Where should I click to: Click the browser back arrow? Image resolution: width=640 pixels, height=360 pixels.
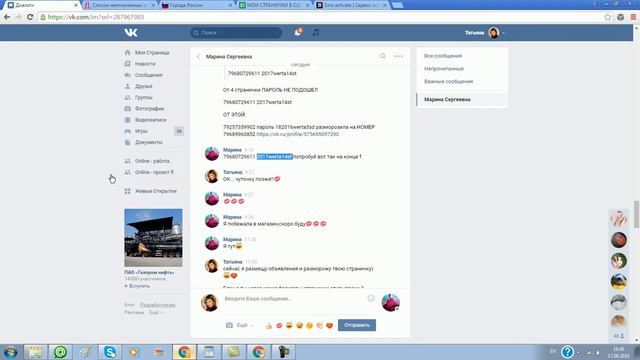pos(7,17)
